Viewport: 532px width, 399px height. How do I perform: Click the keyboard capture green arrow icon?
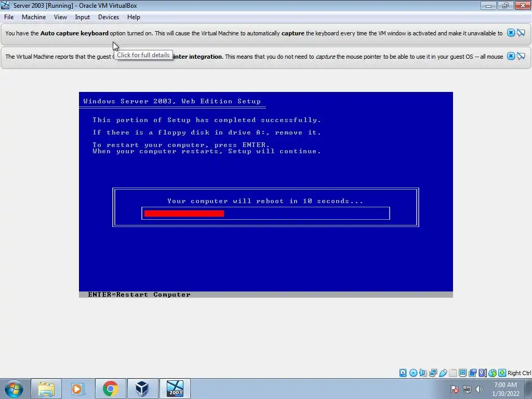click(502, 373)
